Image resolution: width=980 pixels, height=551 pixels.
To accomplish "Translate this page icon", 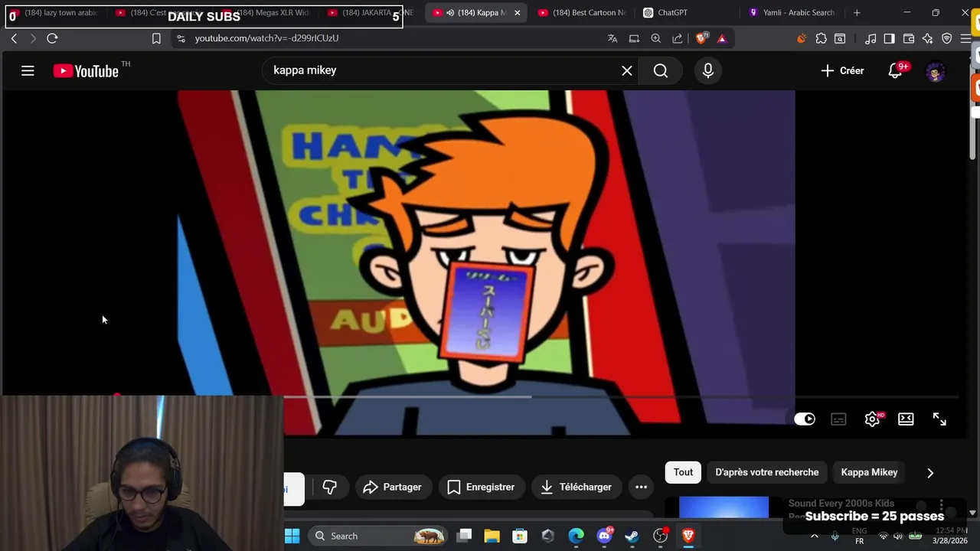I will (x=612, y=38).
